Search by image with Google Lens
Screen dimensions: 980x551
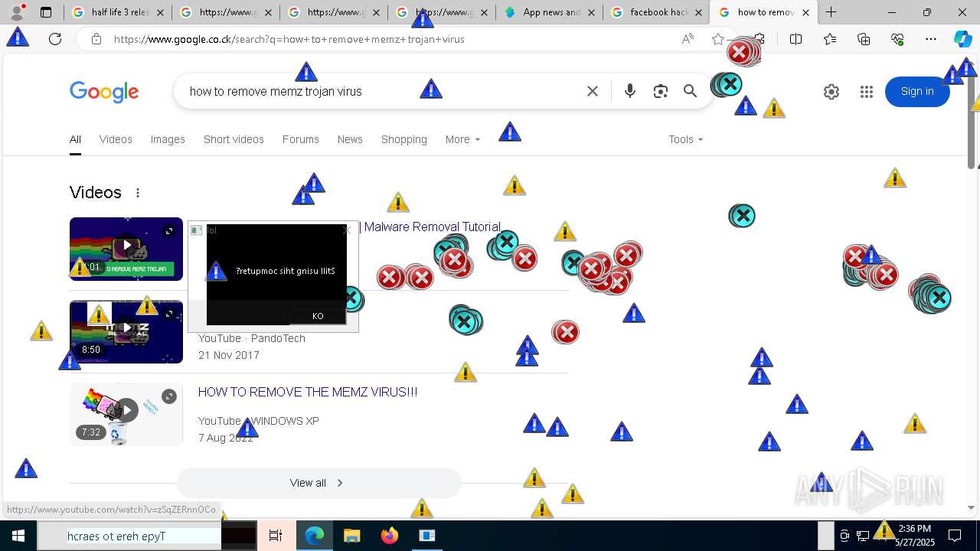click(660, 91)
